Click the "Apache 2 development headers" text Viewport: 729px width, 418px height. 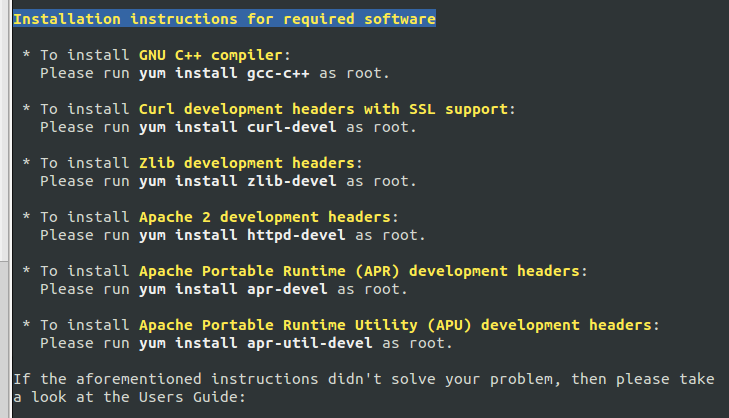tap(265, 217)
